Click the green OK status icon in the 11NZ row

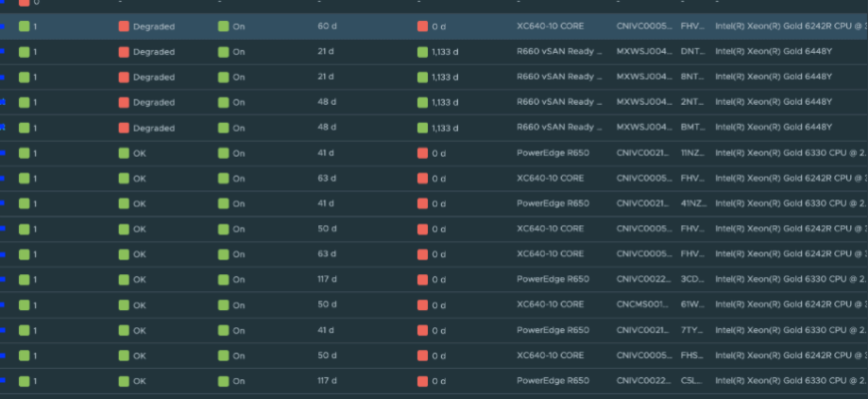pyautogui.click(x=124, y=153)
